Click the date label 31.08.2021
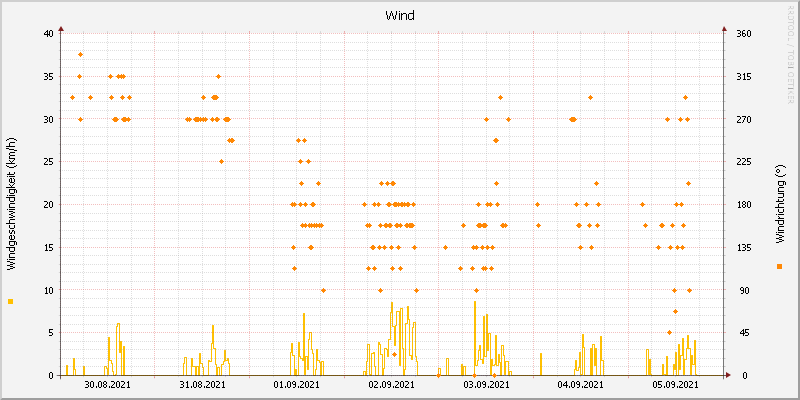Image resolution: width=800 pixels, height=400 pixels. [x=202, y=384]
